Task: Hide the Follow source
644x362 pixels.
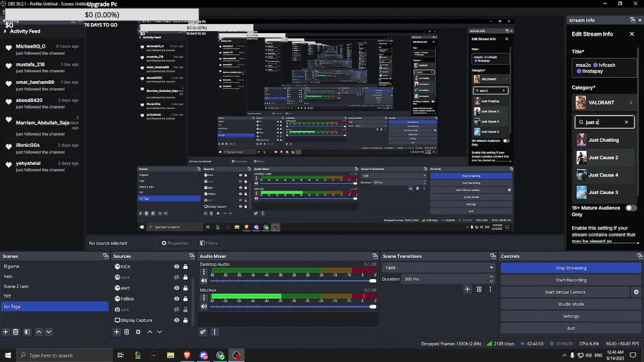Action: 177,299
